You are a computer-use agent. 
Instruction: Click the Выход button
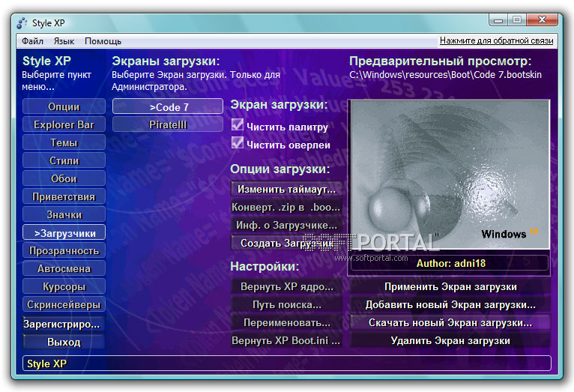64,342
